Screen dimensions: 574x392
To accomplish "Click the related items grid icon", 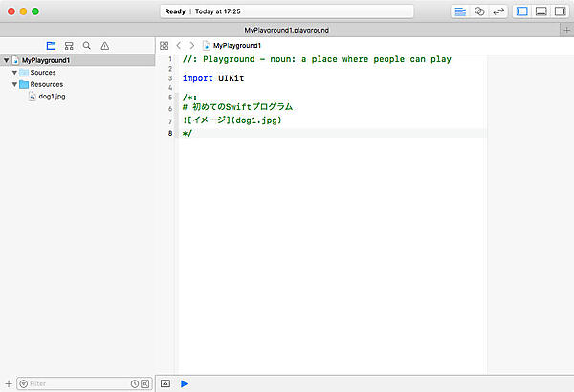I will click(164, 45).
